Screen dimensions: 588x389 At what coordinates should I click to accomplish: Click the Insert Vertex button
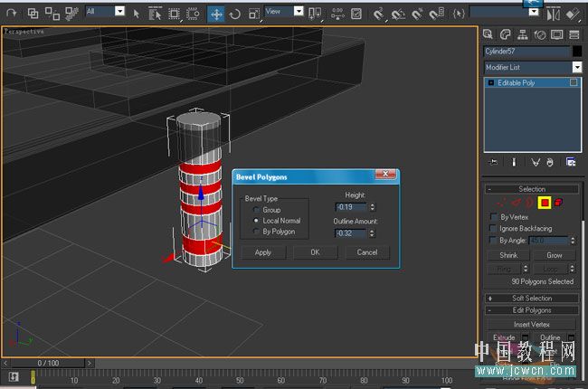531,324
